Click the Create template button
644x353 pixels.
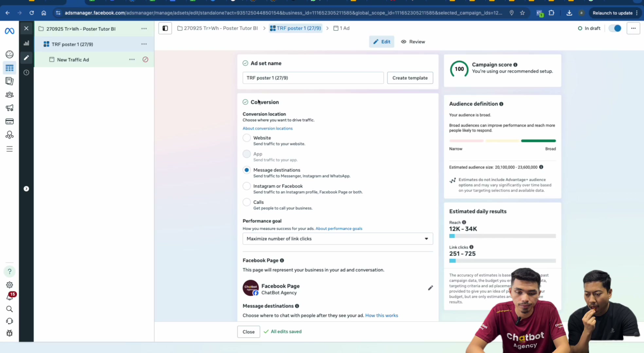tap(410, 78)
